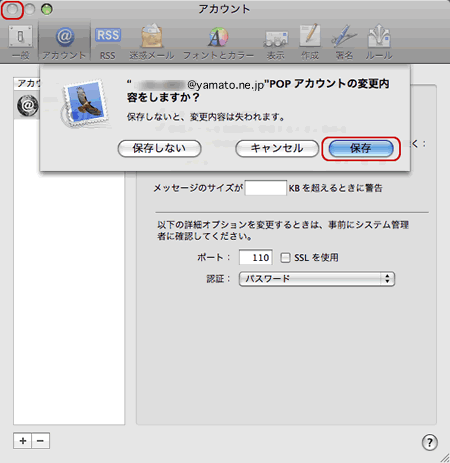Image resolution: width=450 pixels, height=463 pixels.
Task: Choose 保存しない (Don't Save)
Action: [159, 148]
